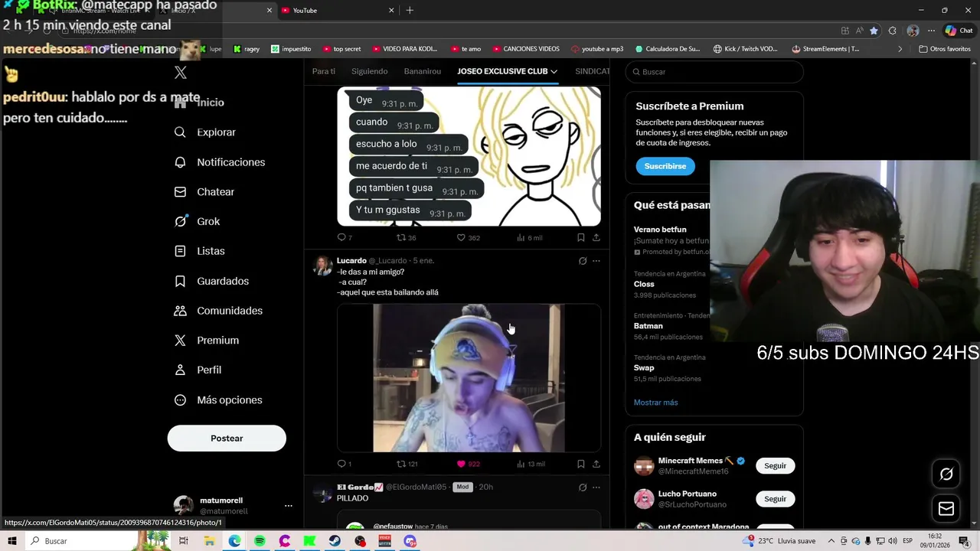Open the Otros favoritos folder
Viewport: 980px width, 551px height.
pos(945,49)
